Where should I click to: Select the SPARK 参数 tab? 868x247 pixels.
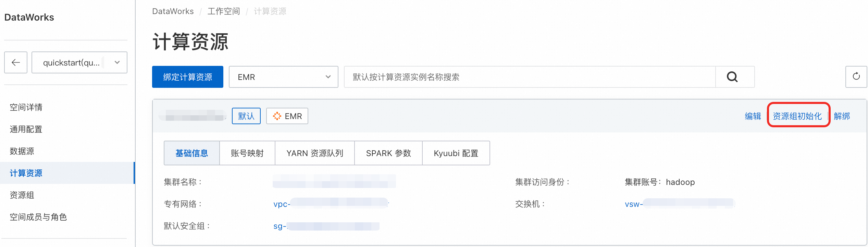point(388,153)
